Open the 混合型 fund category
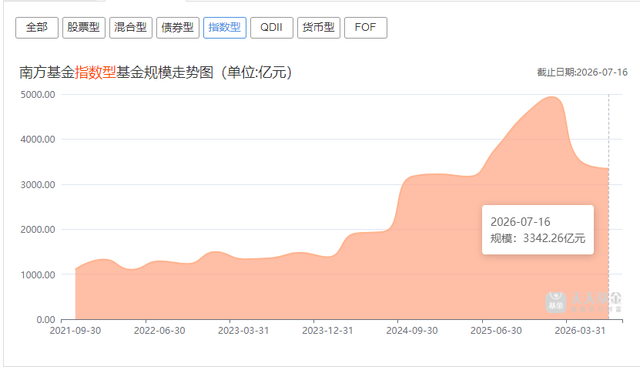Viewport: 640px width, 367px height. [131, 28]
